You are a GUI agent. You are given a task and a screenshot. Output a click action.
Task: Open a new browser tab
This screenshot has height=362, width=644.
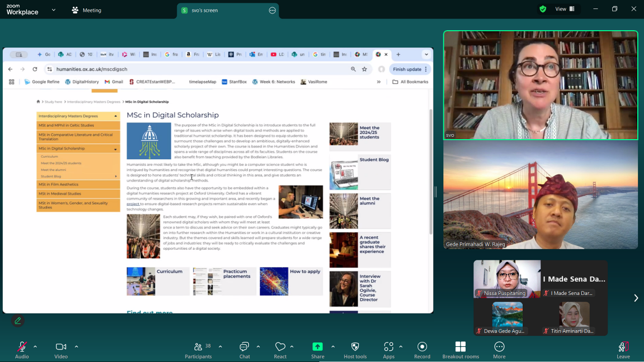pos(398,55)
